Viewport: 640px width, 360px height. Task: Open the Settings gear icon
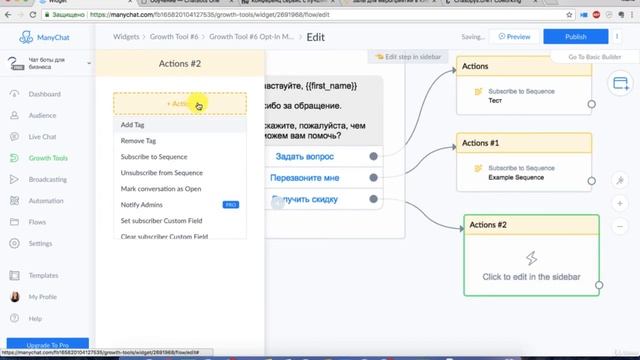[x=14, y=243]
